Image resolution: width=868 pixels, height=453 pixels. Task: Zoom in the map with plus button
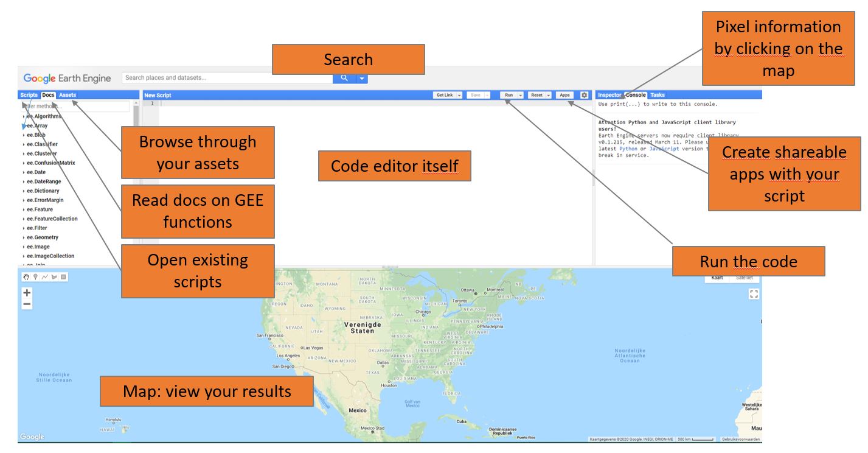27,293
